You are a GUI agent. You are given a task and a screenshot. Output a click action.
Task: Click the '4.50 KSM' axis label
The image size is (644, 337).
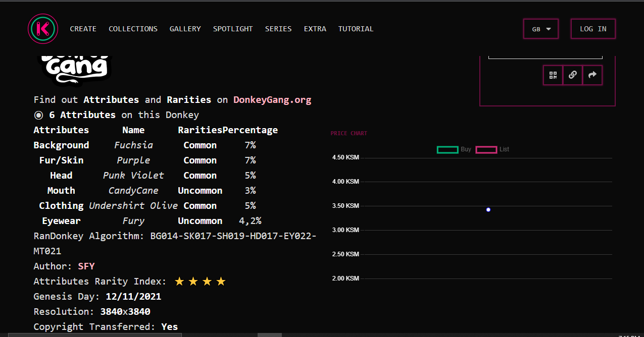[345, 157]
